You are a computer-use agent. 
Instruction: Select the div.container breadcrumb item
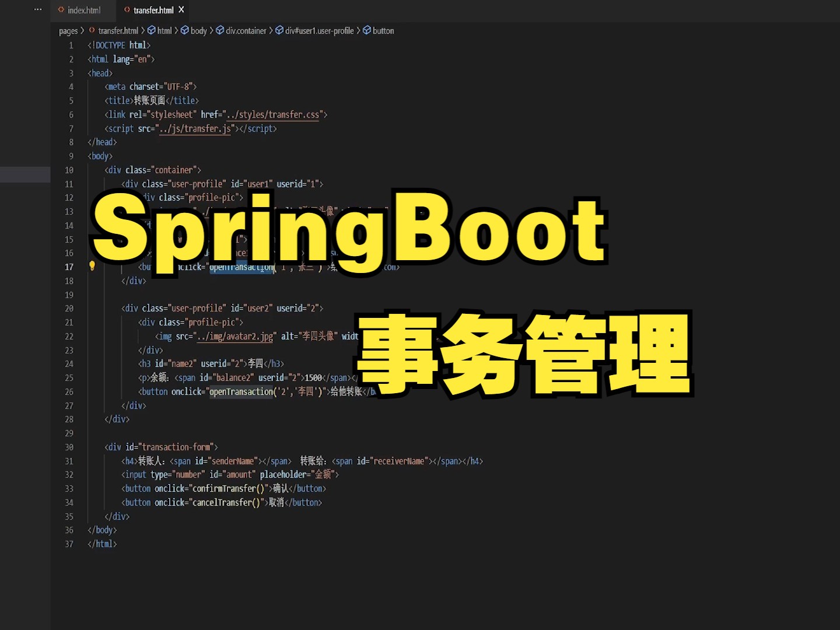click(246, 31)
